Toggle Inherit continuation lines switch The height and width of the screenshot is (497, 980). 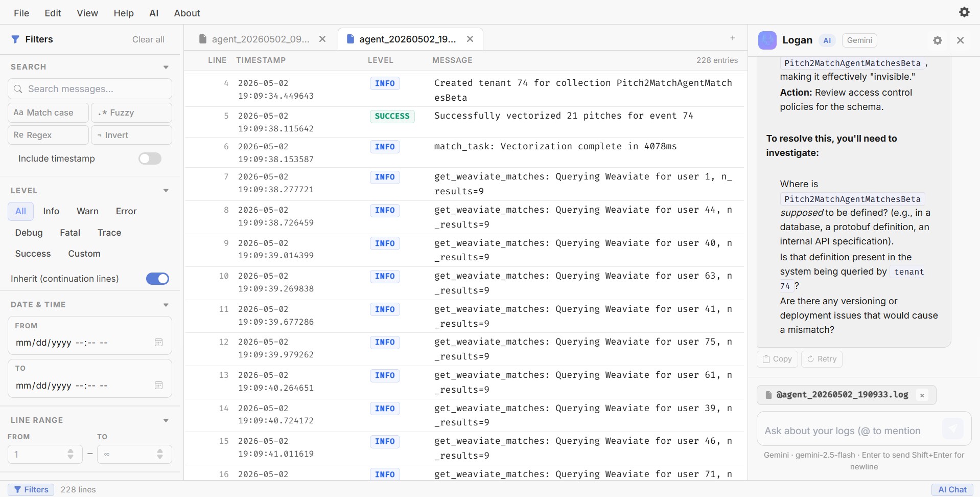pos(157,279)
